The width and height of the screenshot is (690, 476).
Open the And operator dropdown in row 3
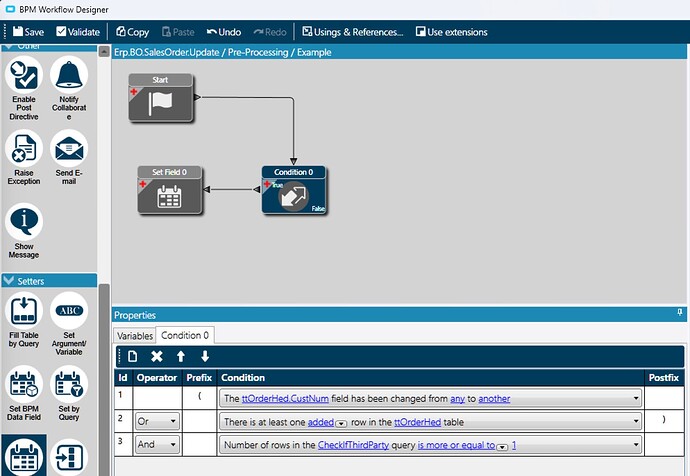pyautogui.click(x=173, y=444)
